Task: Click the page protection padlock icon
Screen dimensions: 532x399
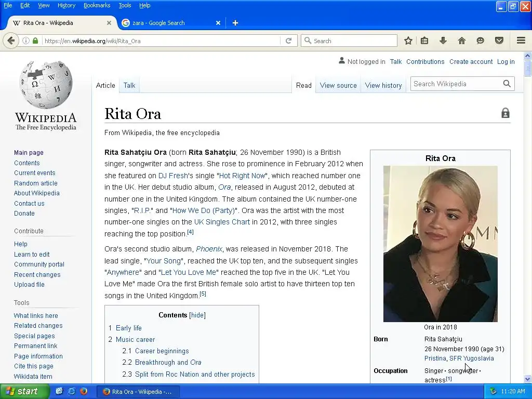Action: (x=505, y=113)
